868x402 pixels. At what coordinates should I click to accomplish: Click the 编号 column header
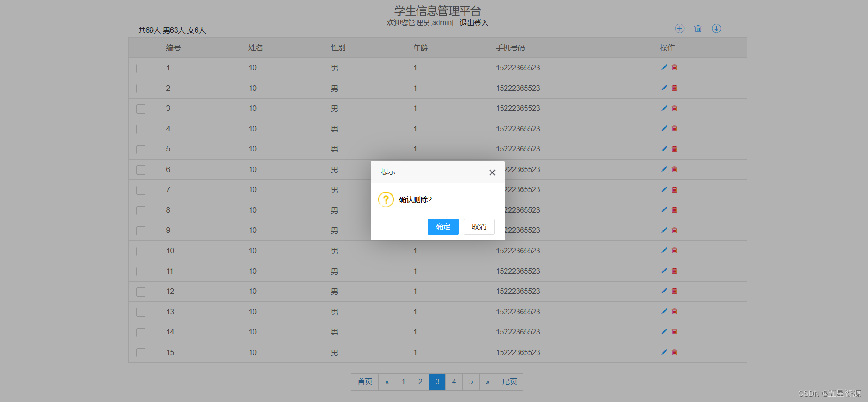pyautogui.click(x=173, y=48)
